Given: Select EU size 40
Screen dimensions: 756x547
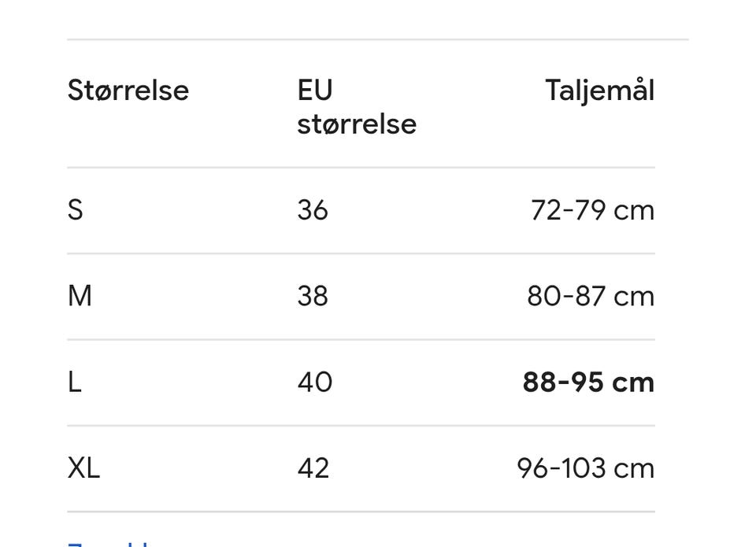Looking at the screenshot, I should pyautogui.click(x=315, y=383).
